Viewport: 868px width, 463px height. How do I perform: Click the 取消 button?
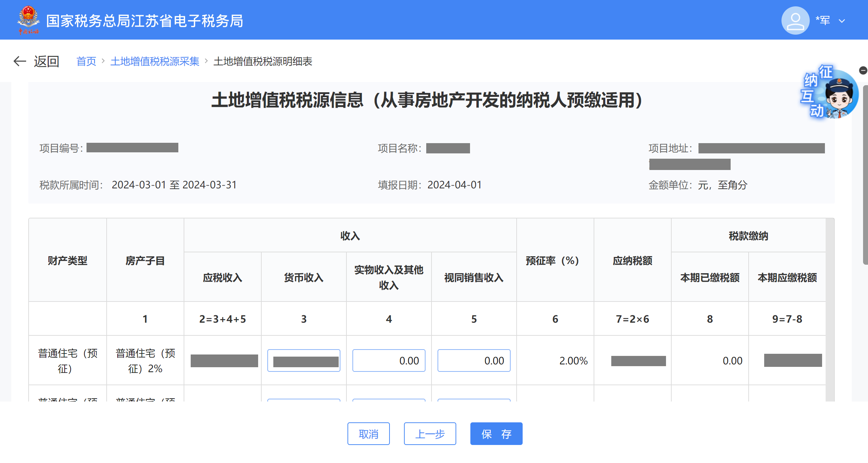pos(368,434)
